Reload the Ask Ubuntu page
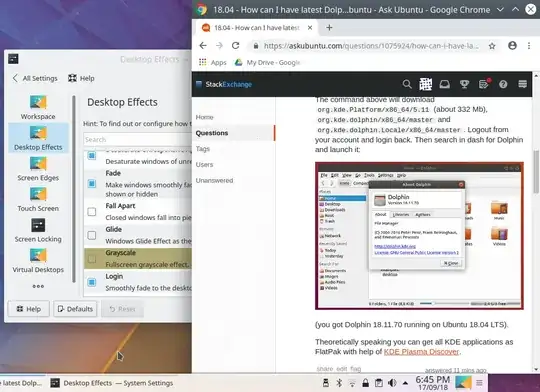Screen dimensions: 540x392 236,45
